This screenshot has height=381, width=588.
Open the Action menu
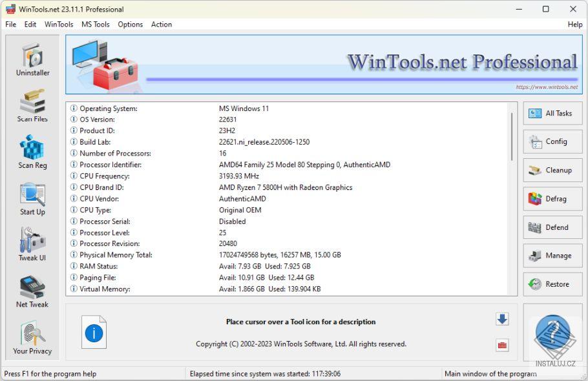coord(162,25)
